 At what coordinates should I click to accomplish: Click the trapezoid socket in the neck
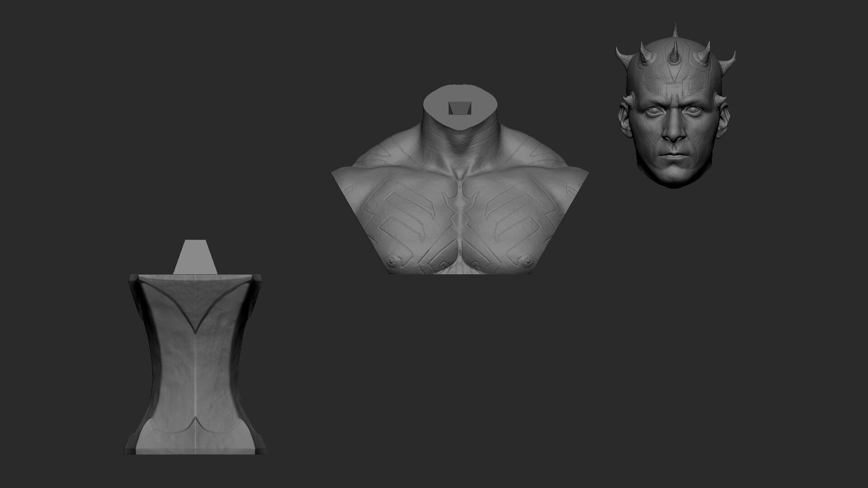460,108
